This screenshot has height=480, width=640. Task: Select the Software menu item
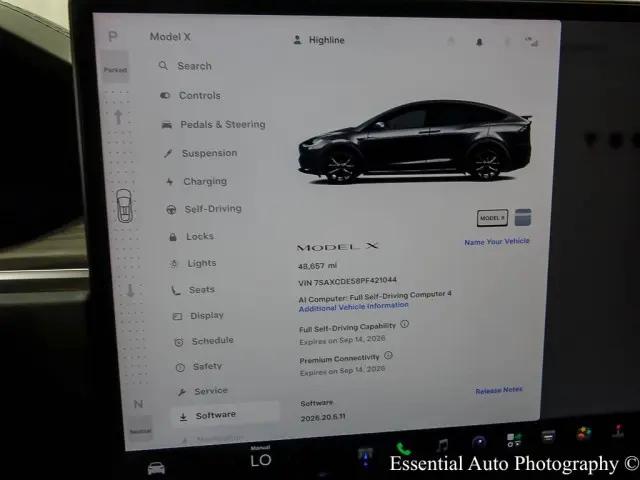click(x=224, y=415)
